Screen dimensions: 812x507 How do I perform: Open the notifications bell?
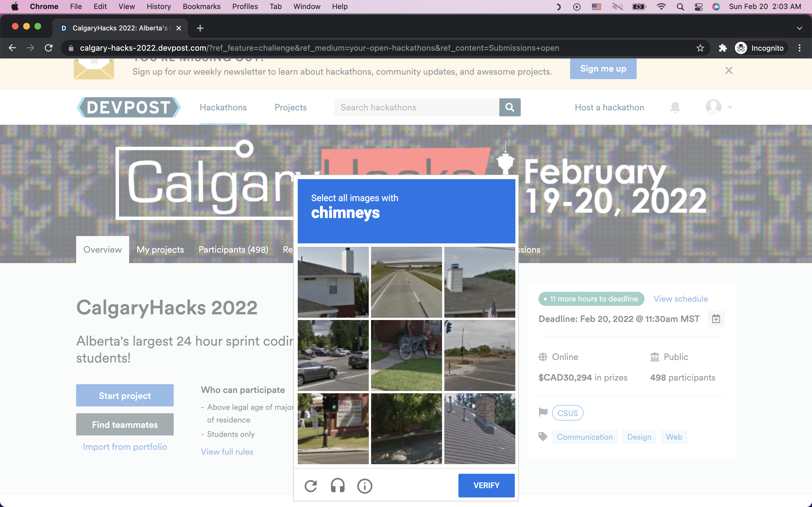[x=675, y=107]
